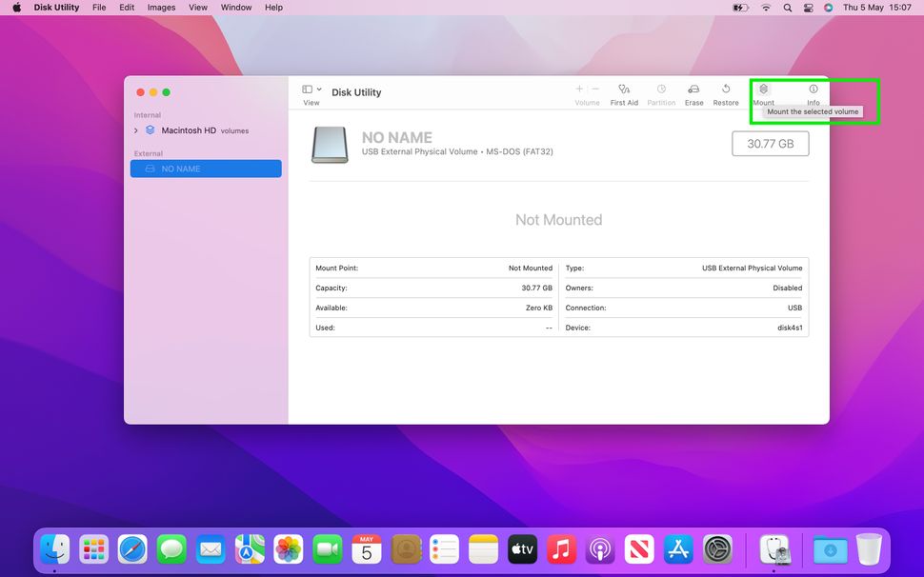Remove volume using the minus icon
Viewport: 924px width, 577px height.
click(x=595, y=89)
